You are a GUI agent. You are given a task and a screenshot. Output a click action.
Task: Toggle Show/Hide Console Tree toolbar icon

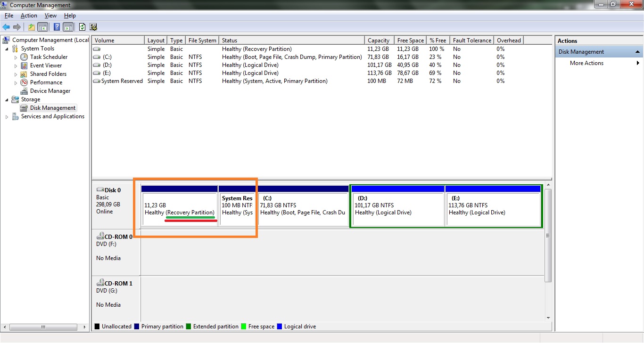coord(43,27)
